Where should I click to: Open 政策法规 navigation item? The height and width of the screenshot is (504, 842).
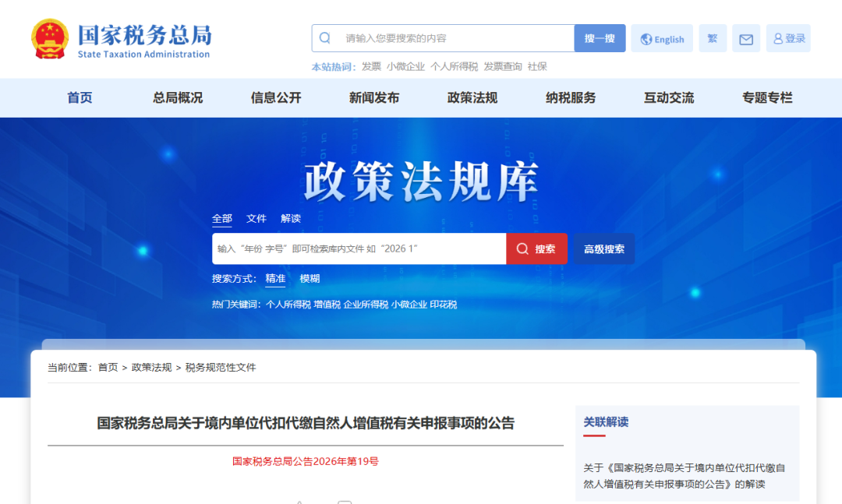(x=472, y=97)
